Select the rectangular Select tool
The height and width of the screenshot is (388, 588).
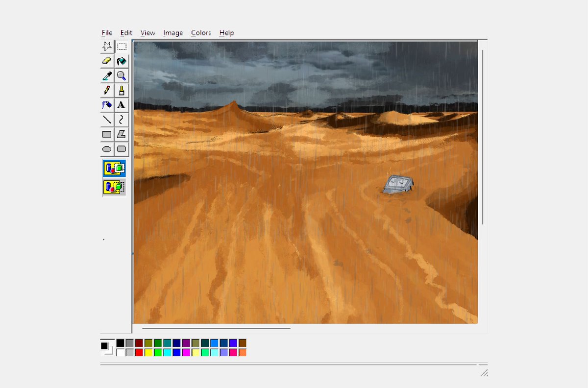[122, 47]
